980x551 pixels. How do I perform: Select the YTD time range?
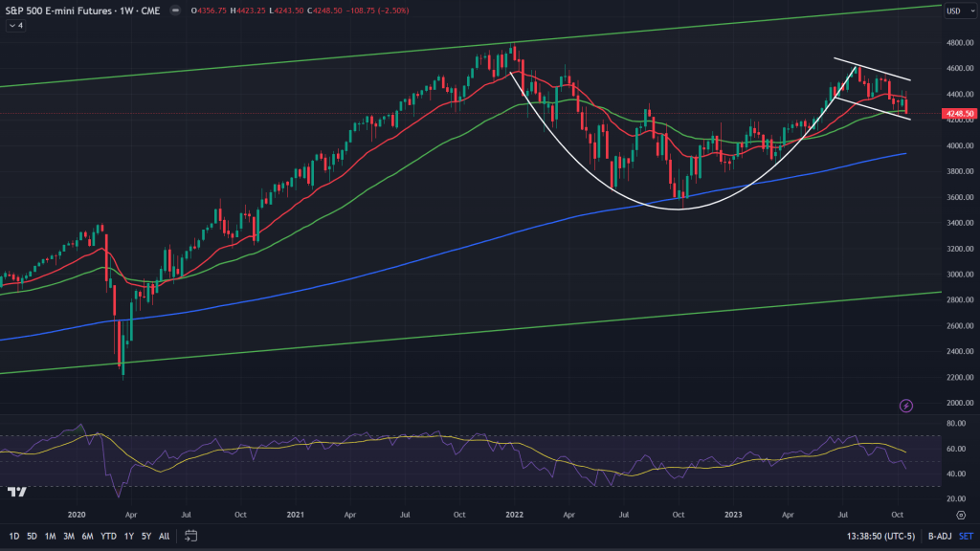[x=106, y=536]
